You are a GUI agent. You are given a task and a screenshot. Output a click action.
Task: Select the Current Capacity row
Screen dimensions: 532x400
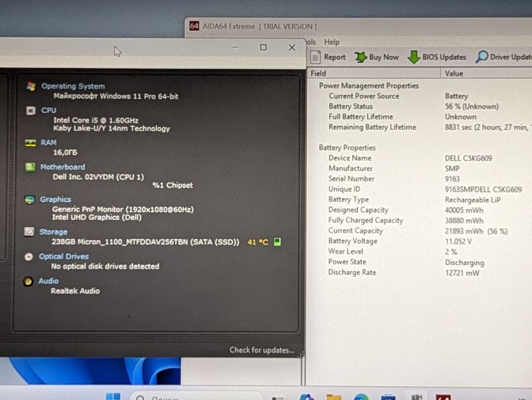419,230
